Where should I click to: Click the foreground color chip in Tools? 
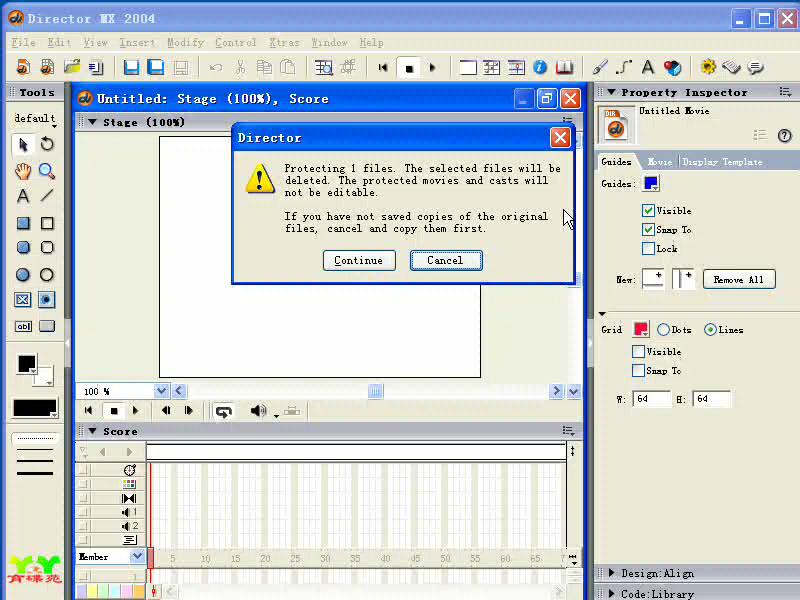(x=27, y=364)
